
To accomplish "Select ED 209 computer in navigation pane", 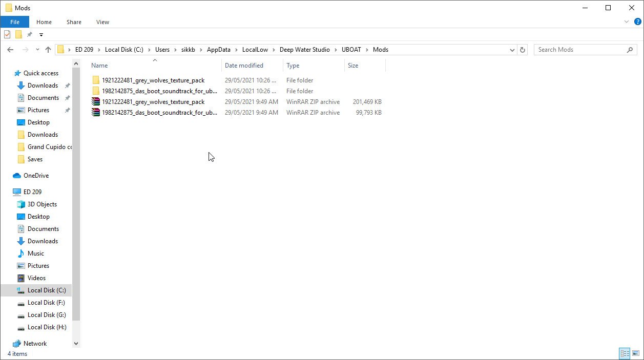I will (32, 192).
